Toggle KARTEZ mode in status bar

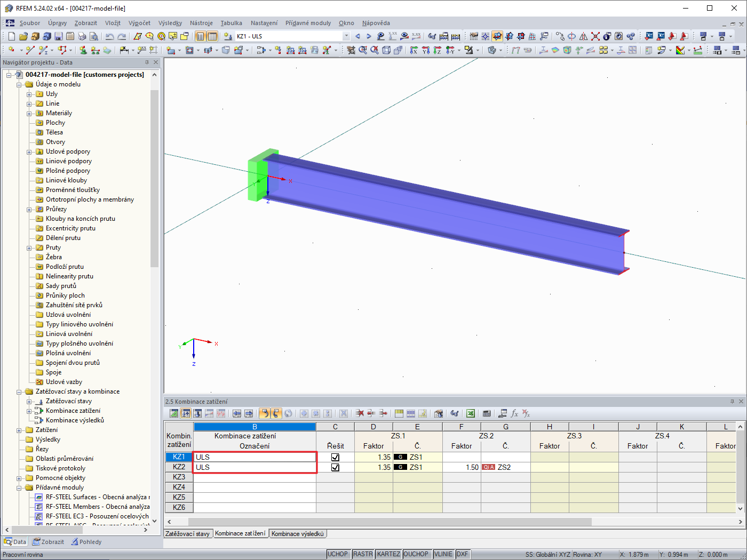(x=388, y=554)
